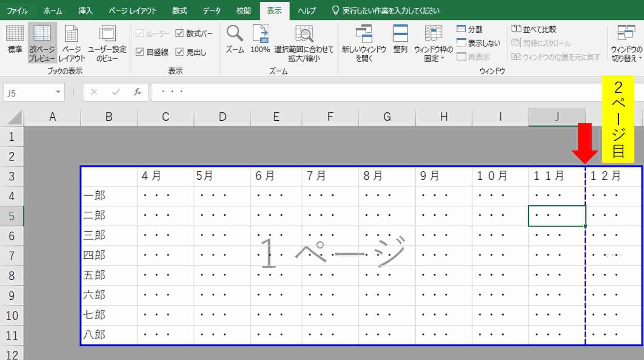Click the 八郎 name cell
Viewport: 644px width, 360px height.
(x=109, y=335)
